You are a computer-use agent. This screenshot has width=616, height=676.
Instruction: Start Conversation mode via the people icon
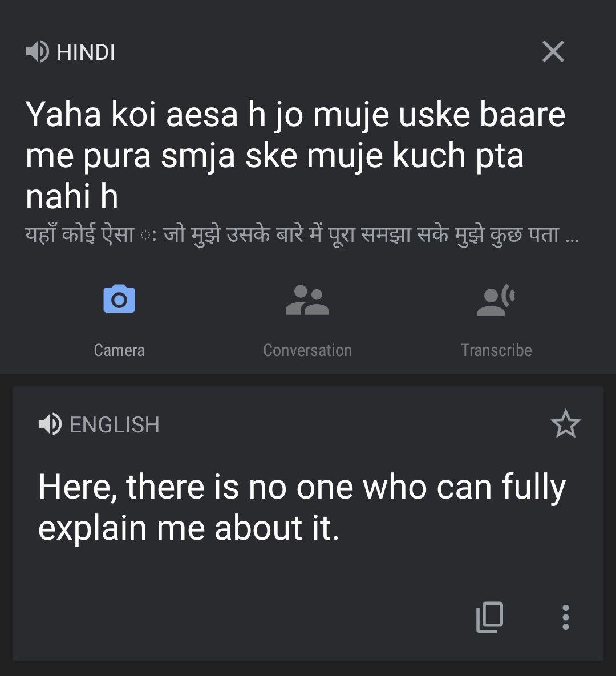(307, 300)
